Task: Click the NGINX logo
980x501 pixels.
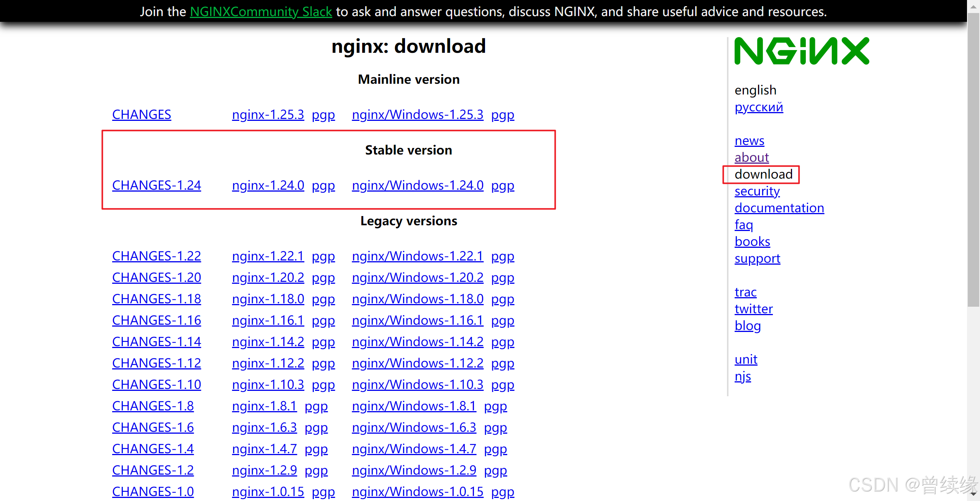Action: point(802,51)
